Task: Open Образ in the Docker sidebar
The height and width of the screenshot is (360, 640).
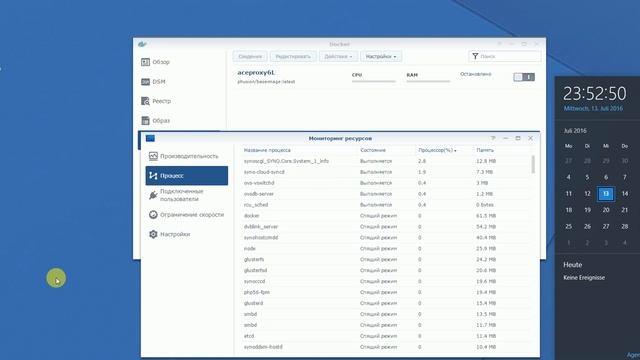Action: point(155,121)
